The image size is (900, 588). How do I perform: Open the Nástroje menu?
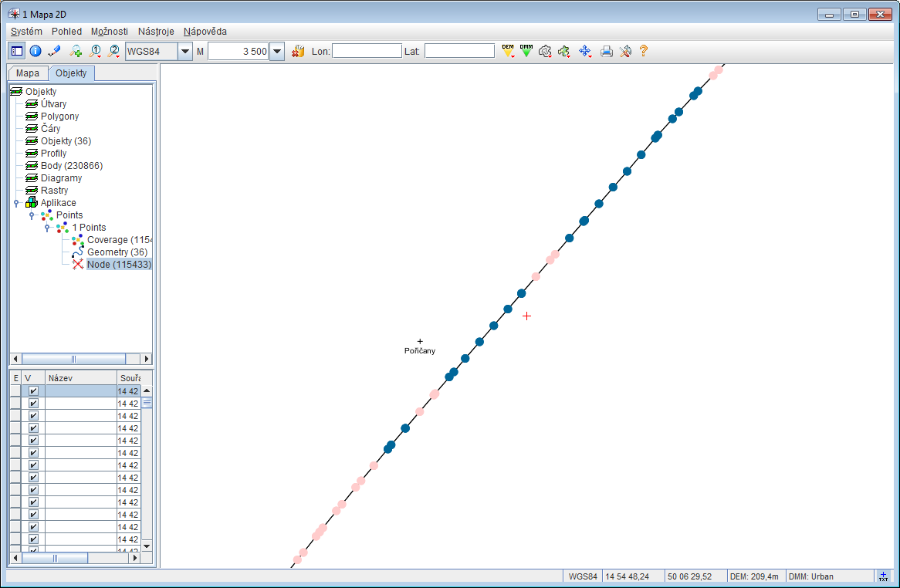coord(156,32)
